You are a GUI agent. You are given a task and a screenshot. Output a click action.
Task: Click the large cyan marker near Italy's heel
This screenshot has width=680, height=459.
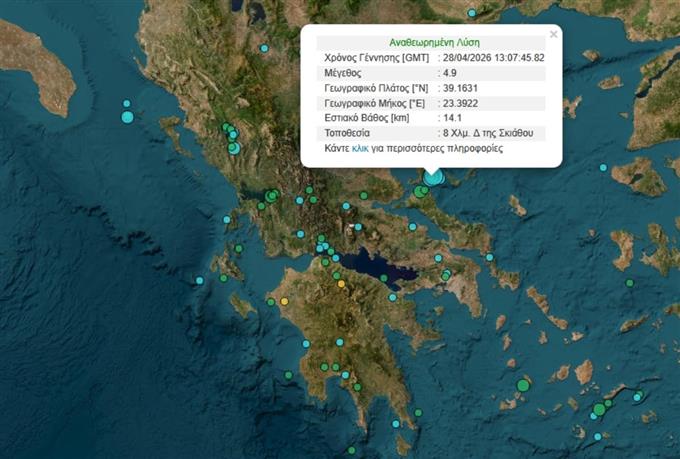pos(127,117)
